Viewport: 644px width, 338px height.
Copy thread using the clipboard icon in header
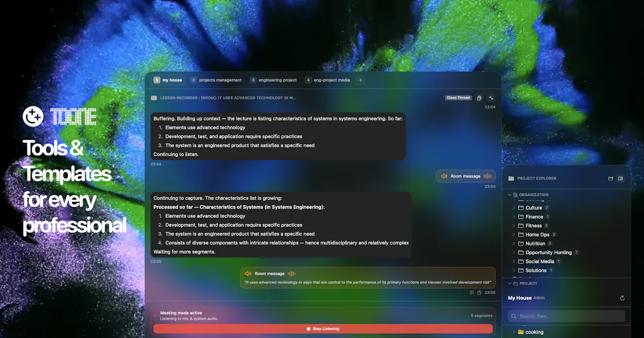coord(479,98)
